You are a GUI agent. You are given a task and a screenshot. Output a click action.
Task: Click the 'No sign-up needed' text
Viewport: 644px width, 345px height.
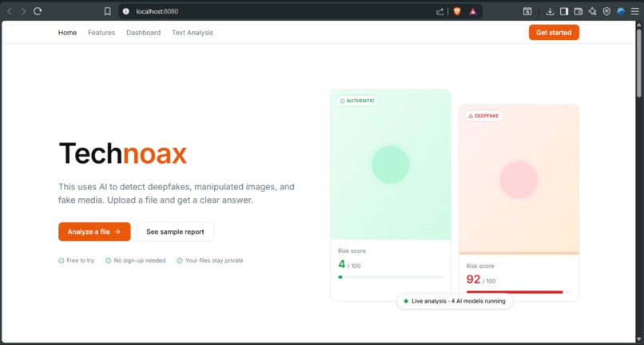tap(140, 260)
